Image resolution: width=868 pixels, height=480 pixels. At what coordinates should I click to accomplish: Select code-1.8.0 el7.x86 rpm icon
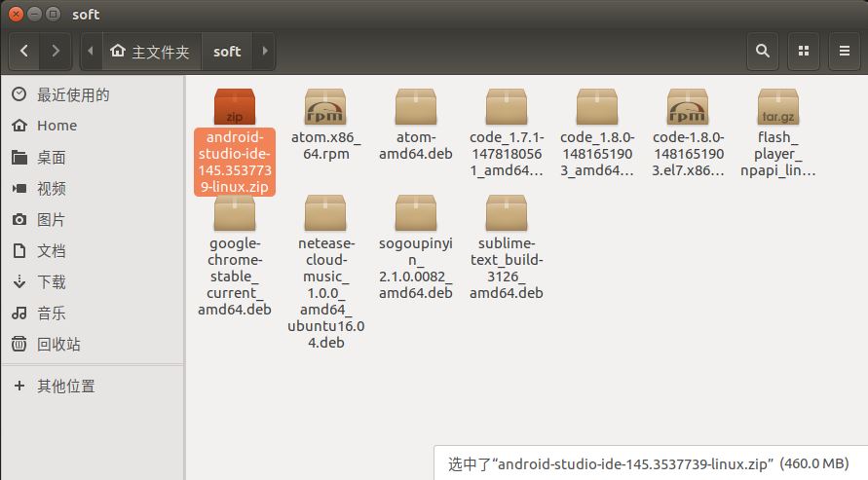click(x=688, y=107)
